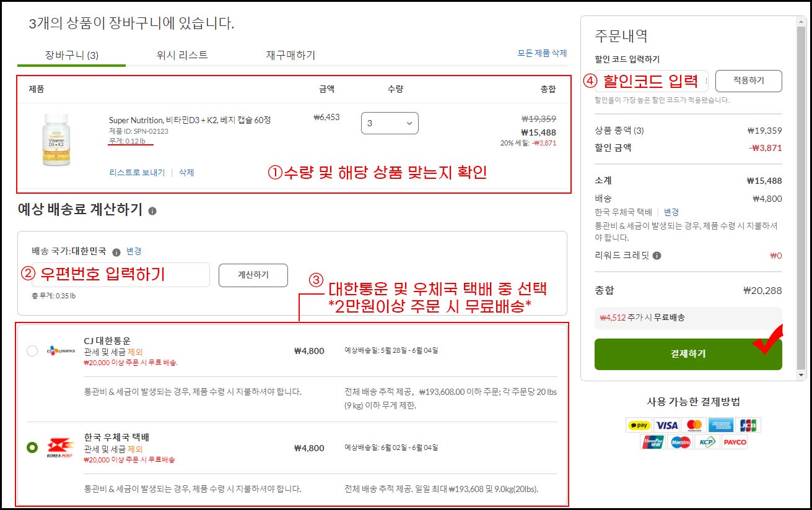
Task: Click the ₩6,453 unit price
Action: [x=326, y=116]
